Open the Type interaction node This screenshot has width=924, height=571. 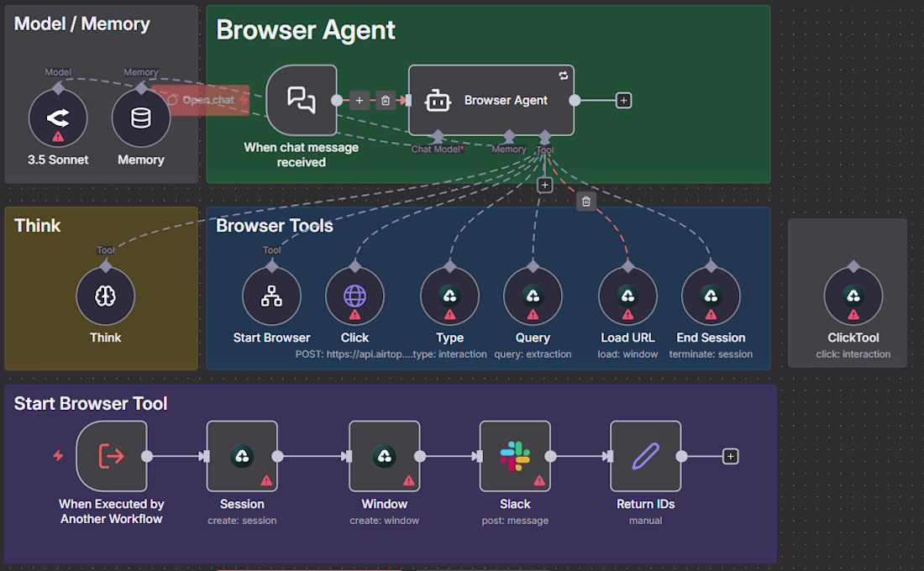[449, 296]
